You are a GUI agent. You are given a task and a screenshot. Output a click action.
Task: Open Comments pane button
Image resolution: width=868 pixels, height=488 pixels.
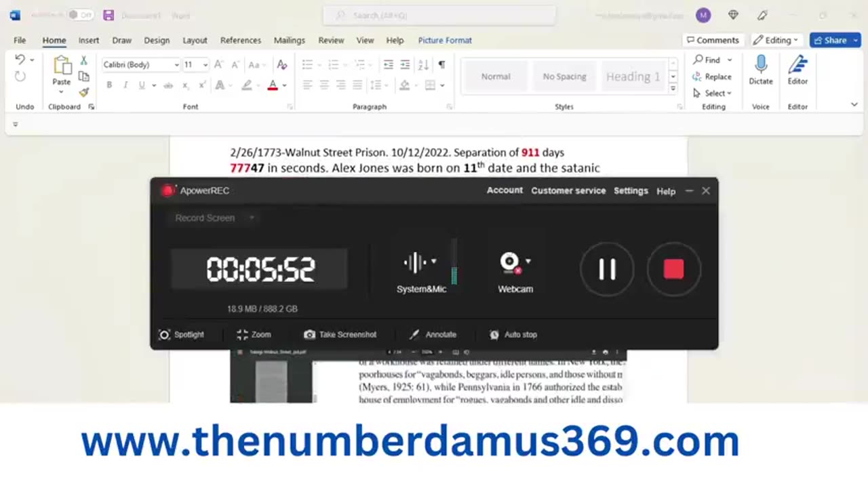(x=713, y=40)
